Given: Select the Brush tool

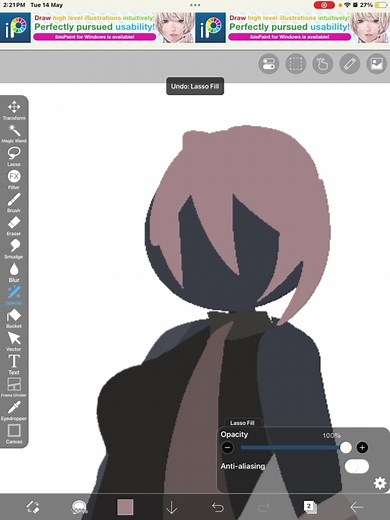Looking at the screenshot, I should tap(14, 203).
